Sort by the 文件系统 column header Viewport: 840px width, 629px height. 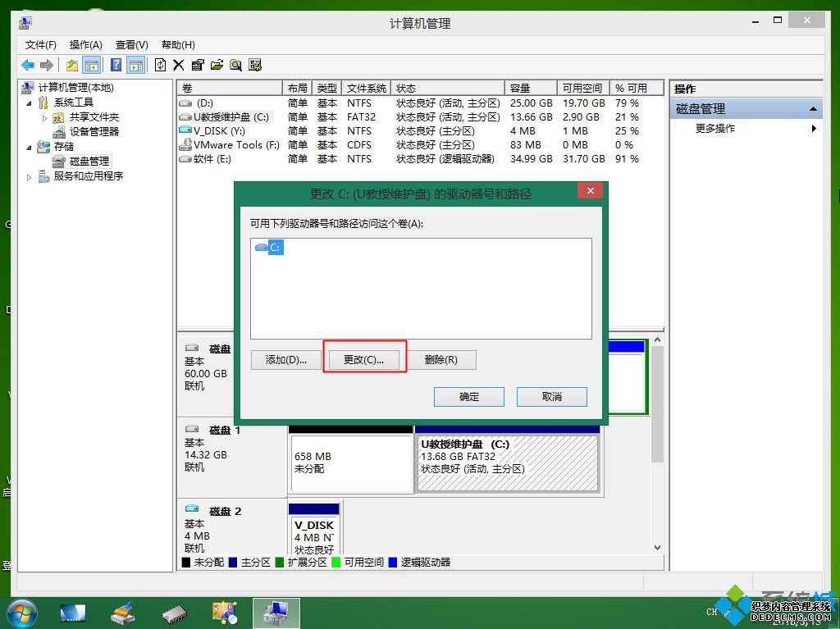[367, 88]
